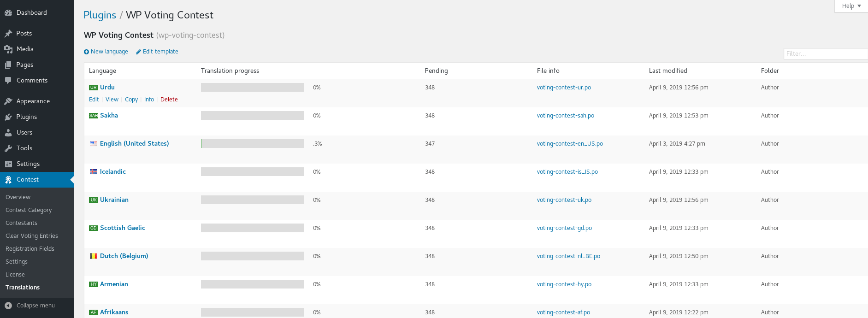Click the Users person icon
Image resolution: width=868 pixels, height=318 pixels.
point(8,133)
